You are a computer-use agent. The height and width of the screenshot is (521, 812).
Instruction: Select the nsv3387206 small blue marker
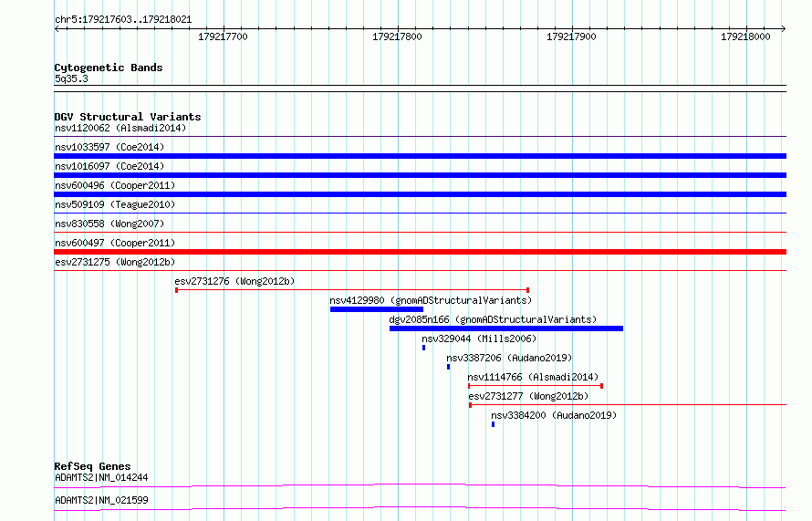tap(449, 367)
